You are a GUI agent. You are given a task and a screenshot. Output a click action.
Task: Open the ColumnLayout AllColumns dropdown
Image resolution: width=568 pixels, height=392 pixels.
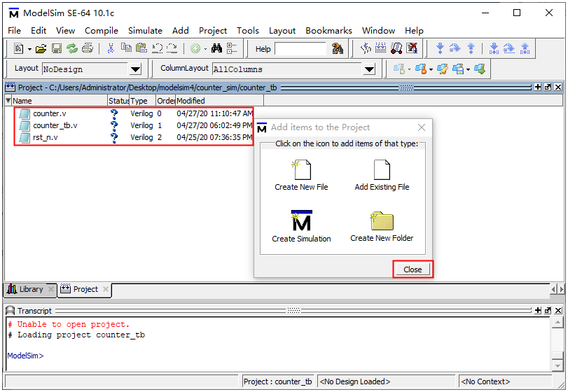tap(369, 69)
